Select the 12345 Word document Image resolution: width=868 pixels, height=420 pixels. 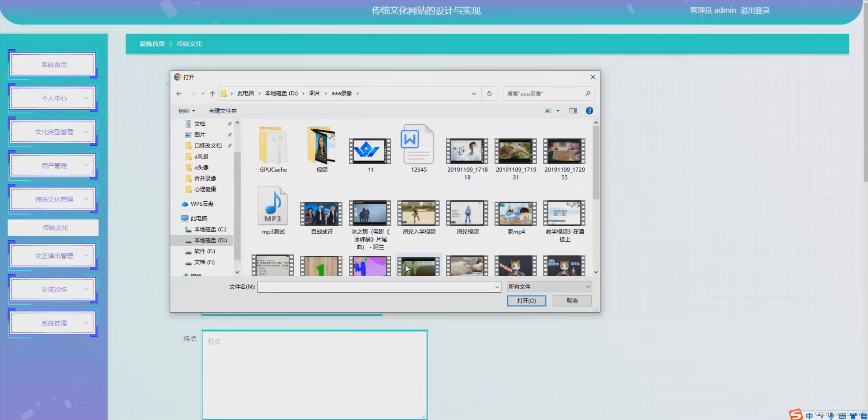(418, 148)
